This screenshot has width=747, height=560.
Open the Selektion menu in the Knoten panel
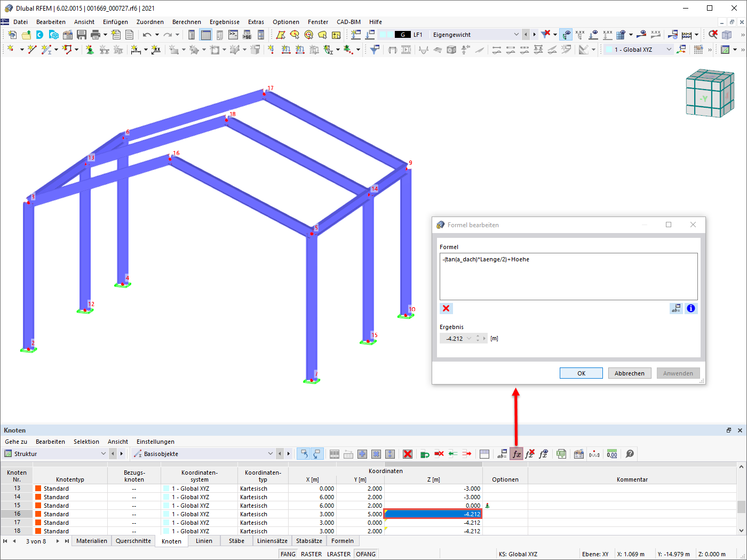[86, 442]
